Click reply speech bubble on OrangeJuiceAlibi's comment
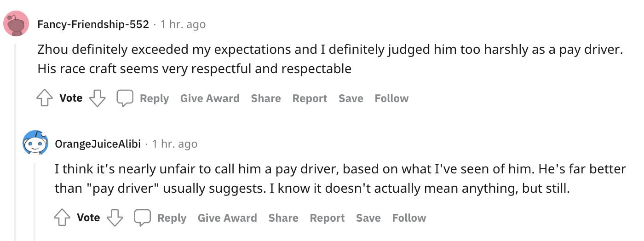Image resolution: width=644 pixels, height=241 pixels. [143, 218]
